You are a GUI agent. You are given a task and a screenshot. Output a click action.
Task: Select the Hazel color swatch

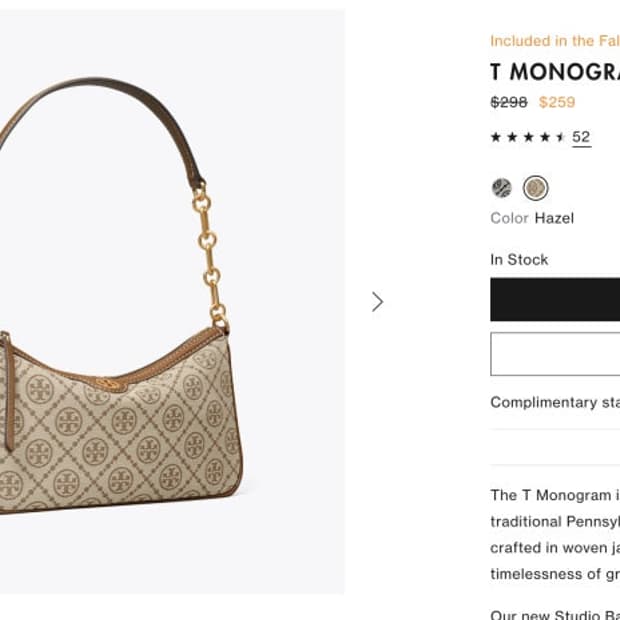pyautogui.click(x=536, y=188)
